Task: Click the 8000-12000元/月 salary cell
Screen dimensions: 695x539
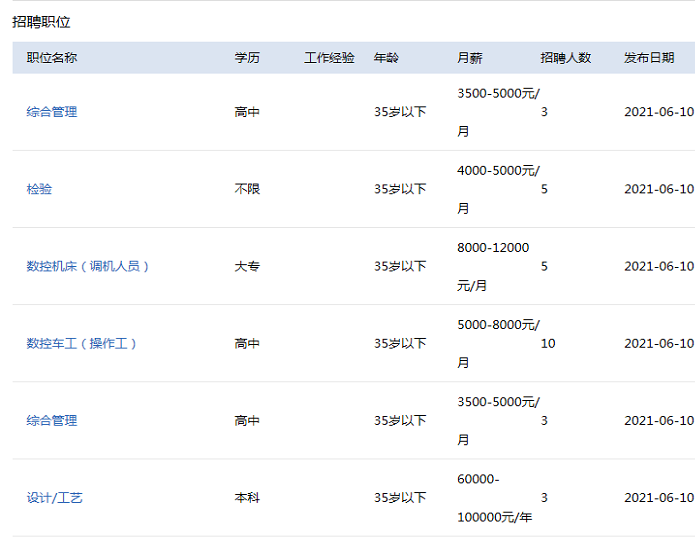Action: click(x=493, y=266)
